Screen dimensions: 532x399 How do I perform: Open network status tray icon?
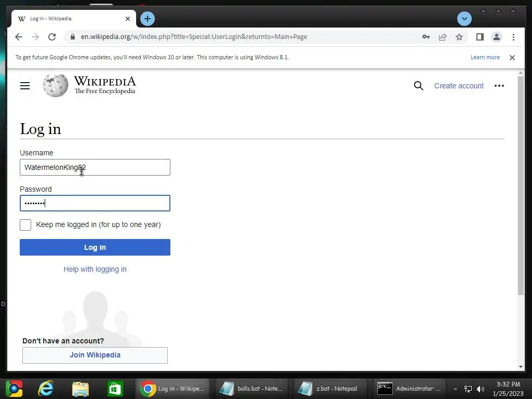pos(468,389)
